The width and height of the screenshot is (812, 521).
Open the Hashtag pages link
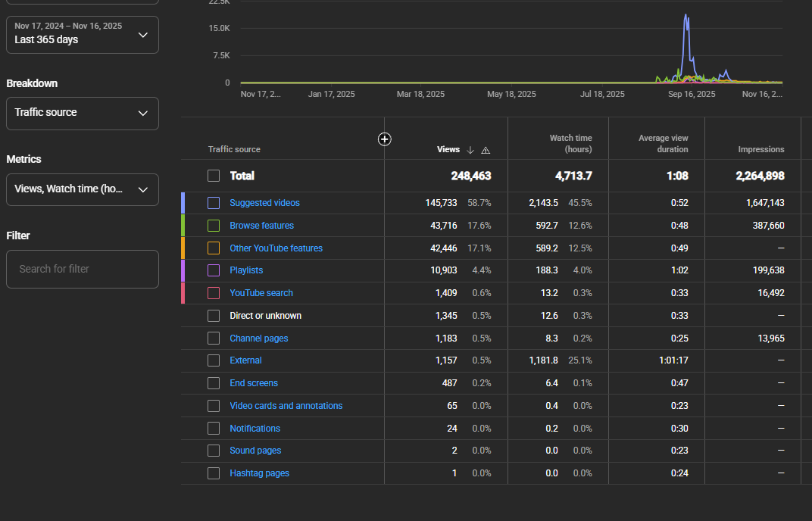click(260, 473)
